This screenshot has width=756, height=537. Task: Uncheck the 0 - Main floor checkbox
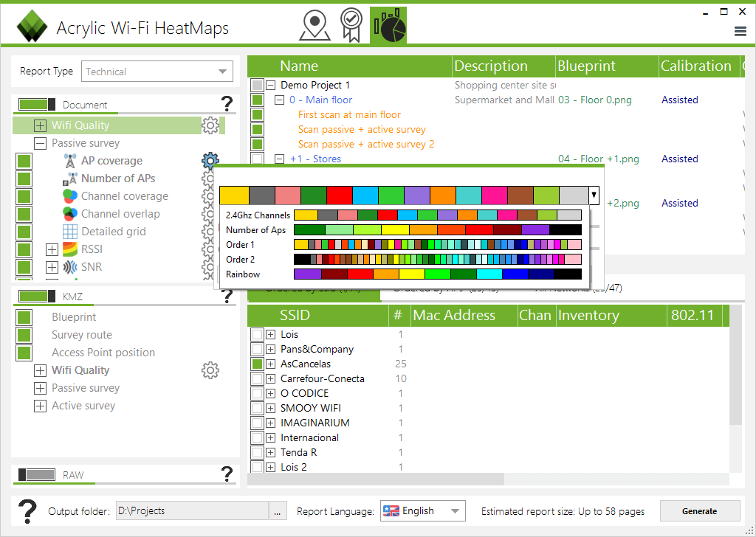tap(258, 100)
